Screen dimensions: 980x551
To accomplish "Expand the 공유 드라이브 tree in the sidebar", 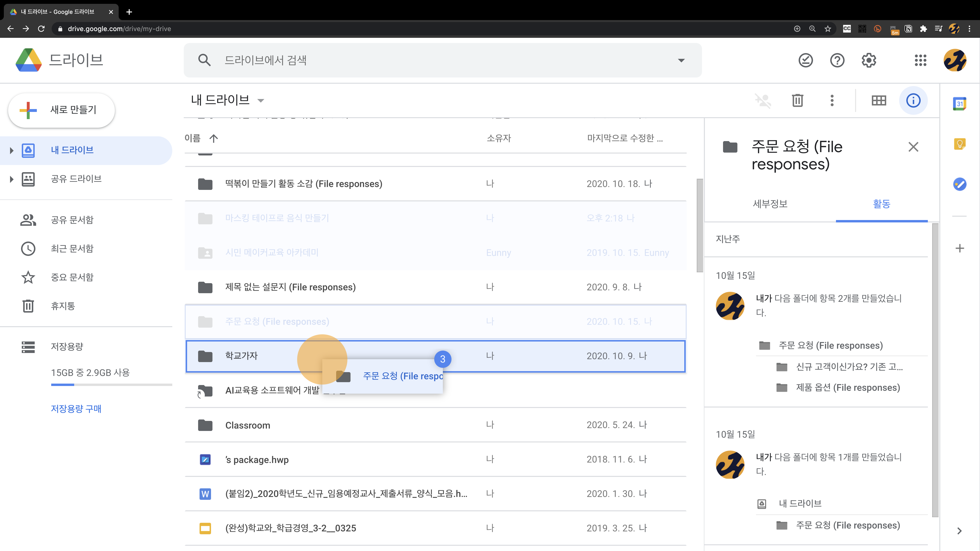I will 11,179.
